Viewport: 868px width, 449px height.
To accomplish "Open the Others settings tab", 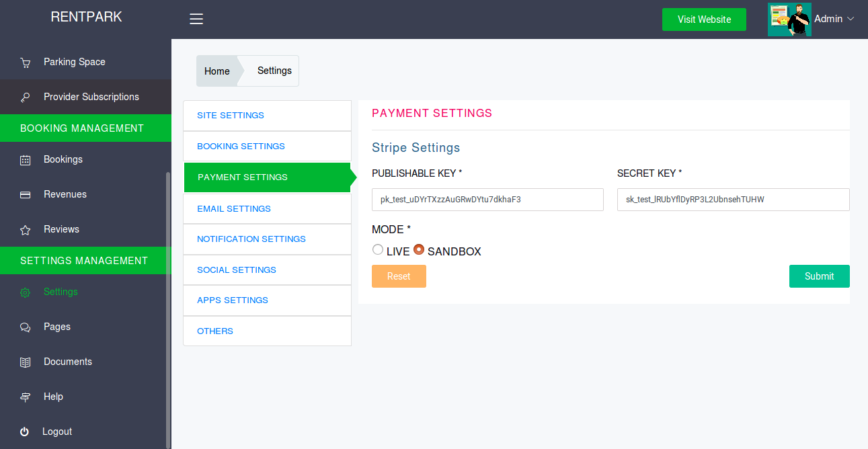I will [x=267, y=331].
